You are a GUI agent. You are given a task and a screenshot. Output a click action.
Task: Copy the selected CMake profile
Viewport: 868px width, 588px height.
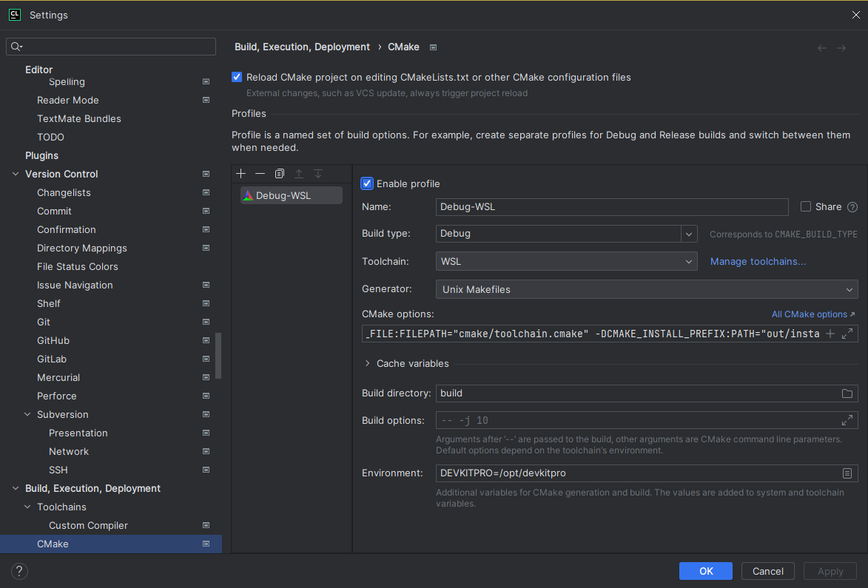[x=280, y=174]
